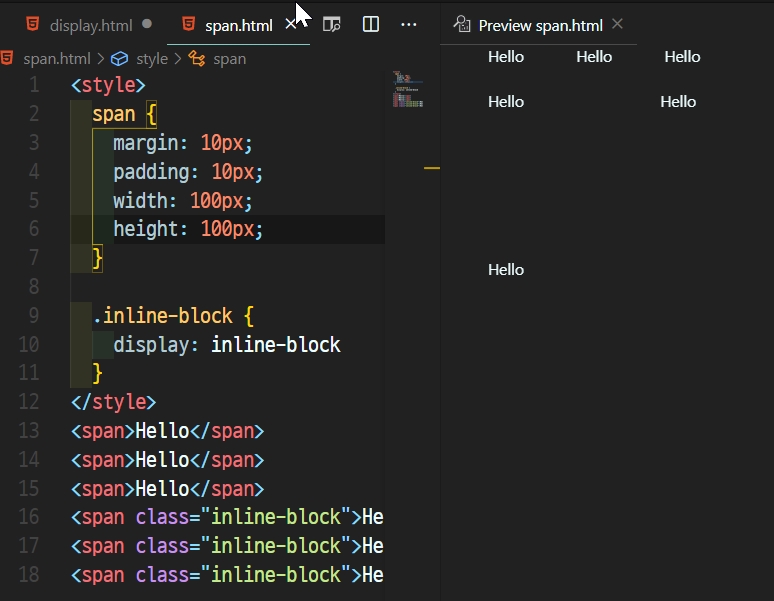Open the span breadcrumb symbol
The height and width of the screenshot is (601, 774).
click(x=230, y=59)
